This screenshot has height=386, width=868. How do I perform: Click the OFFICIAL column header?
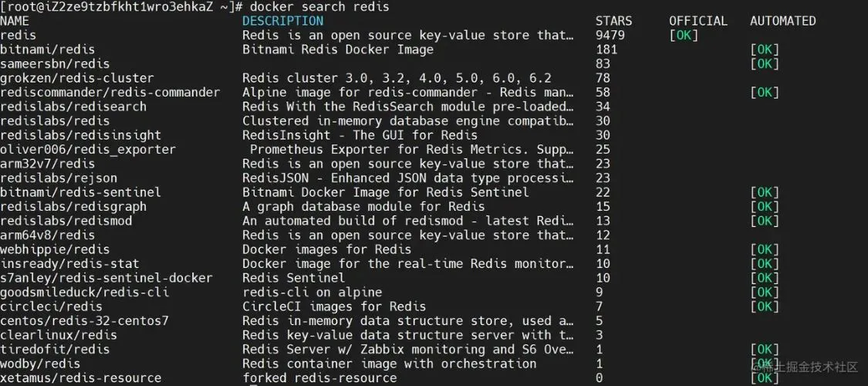698,21
